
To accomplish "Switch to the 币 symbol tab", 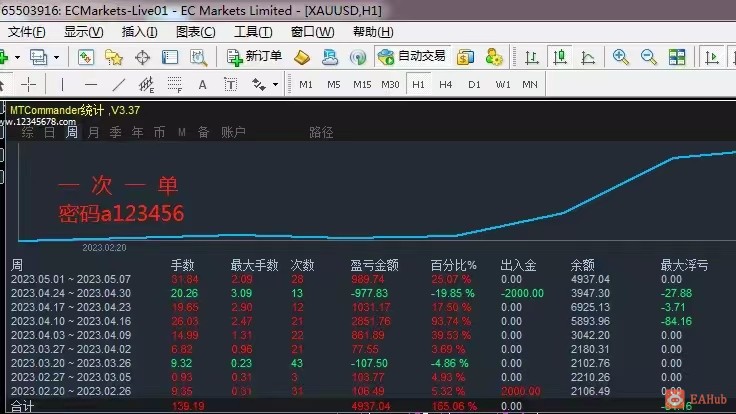I will tap(160, 132).
